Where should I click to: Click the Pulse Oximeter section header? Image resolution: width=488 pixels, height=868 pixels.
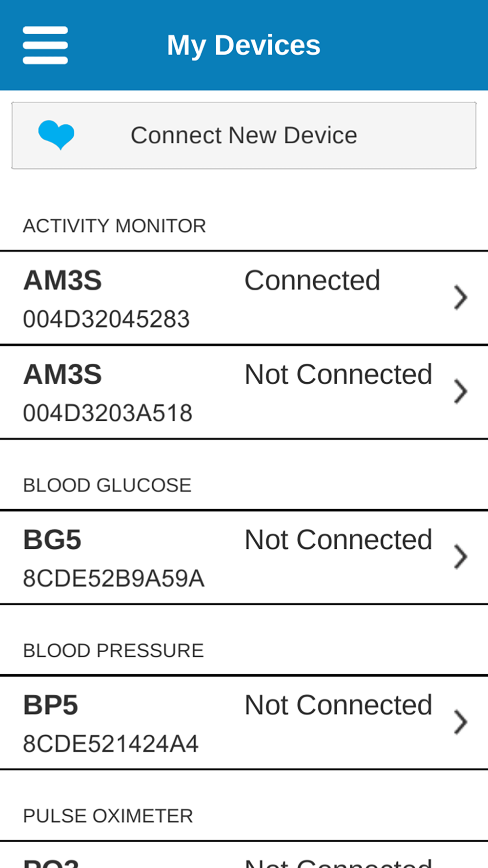coord(108,816)
